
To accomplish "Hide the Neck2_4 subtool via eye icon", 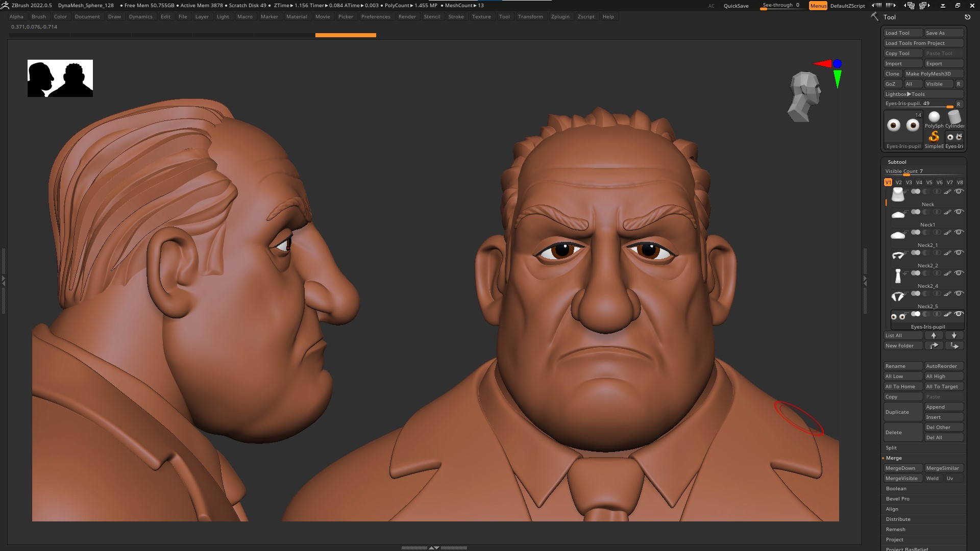I will pos(959,273).
